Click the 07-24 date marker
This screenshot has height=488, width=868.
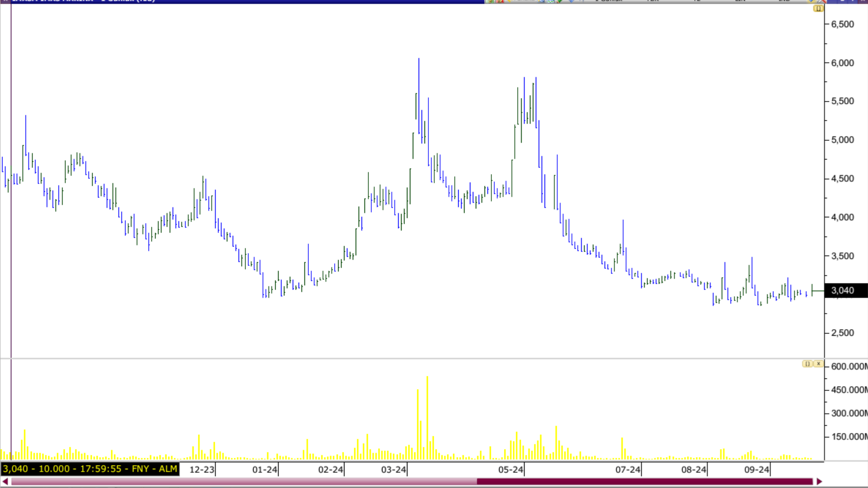(628, 469)
